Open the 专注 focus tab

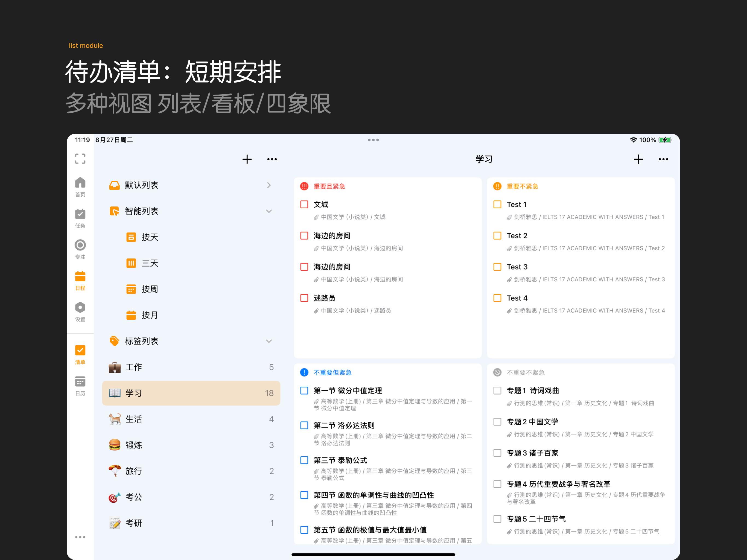tap(80, 249)
